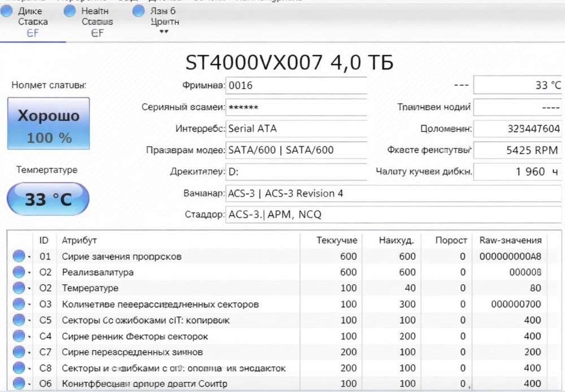The image size is (565, 392).
Task: Click the drive letter field showing D:
Action: coord(296,172)
